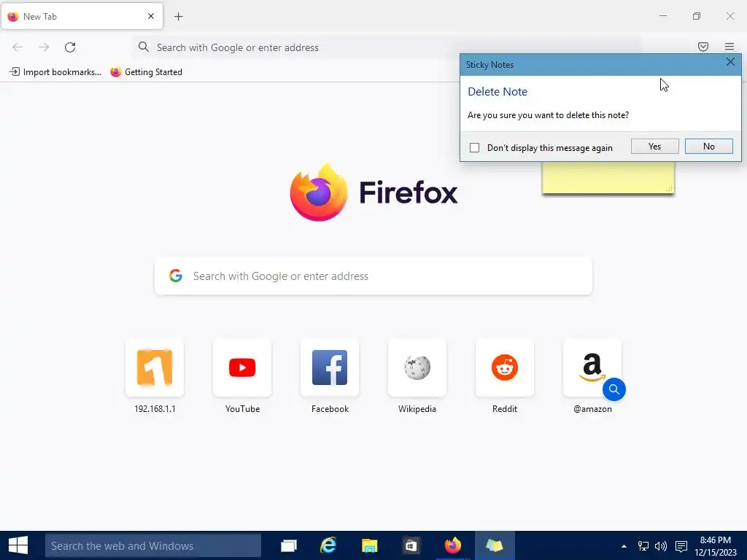This screenshot has height=560, width=747.
Task: Open Import bookmarks in bookmarks toolbar
Action: click(x=55, y=72)
